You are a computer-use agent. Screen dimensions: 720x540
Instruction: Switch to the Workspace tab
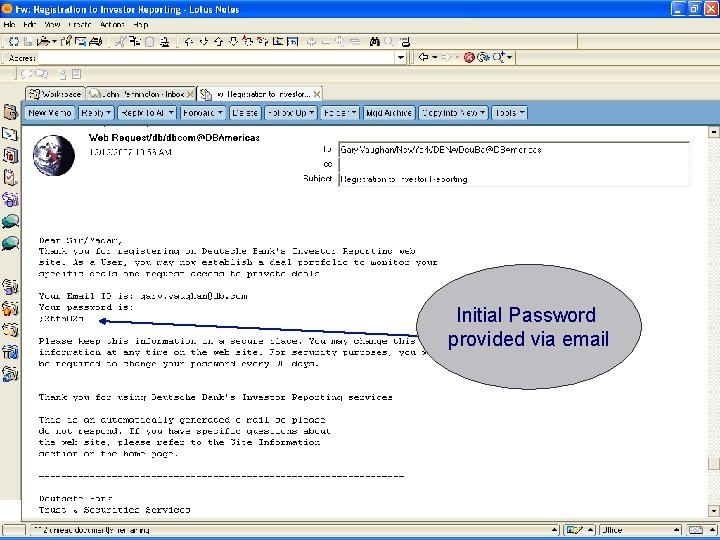55,94
